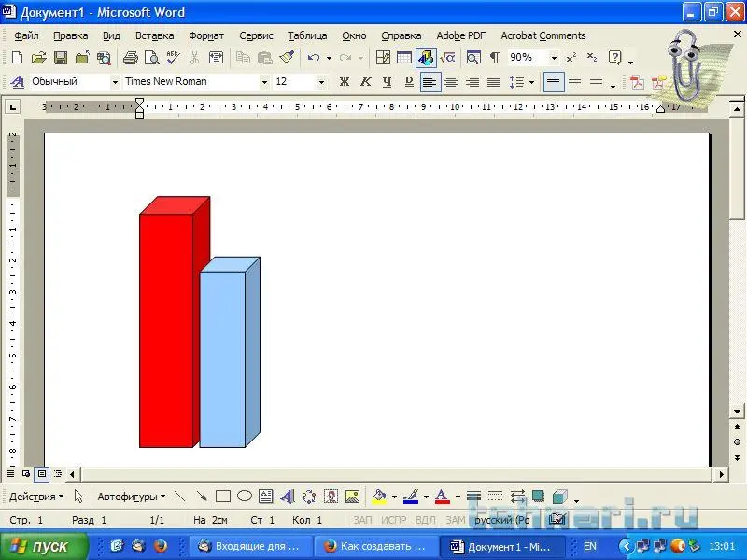The image size is (747, 560).
Task: Align text right
Action: [x=472, y=82]
